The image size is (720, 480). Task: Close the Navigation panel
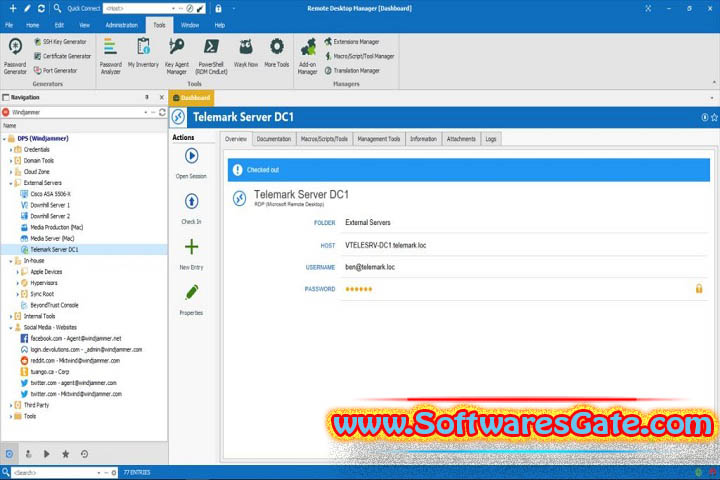162,97
